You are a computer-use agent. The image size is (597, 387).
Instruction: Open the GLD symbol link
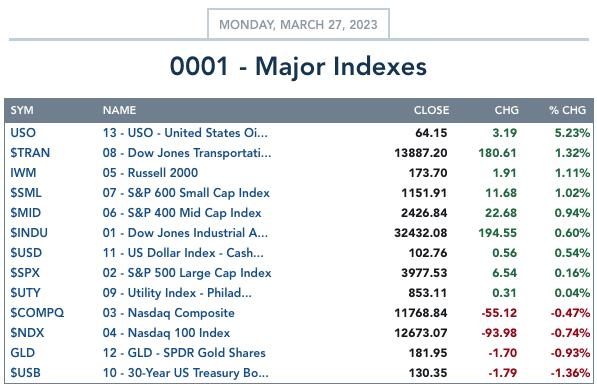click(22, 353)
